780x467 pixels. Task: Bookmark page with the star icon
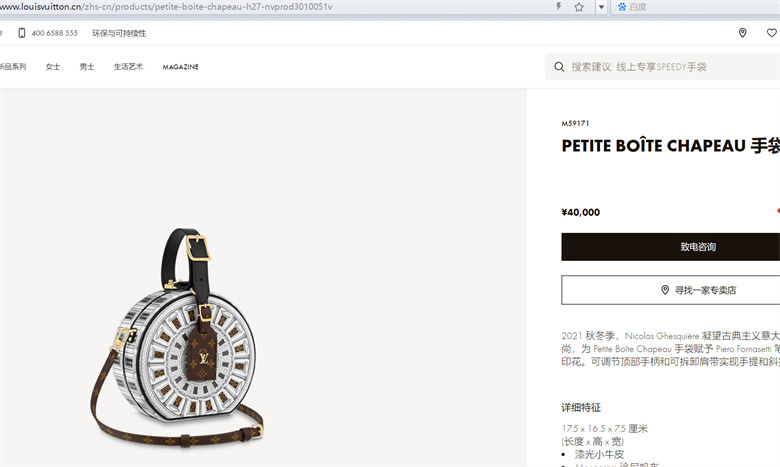point(579,7)
